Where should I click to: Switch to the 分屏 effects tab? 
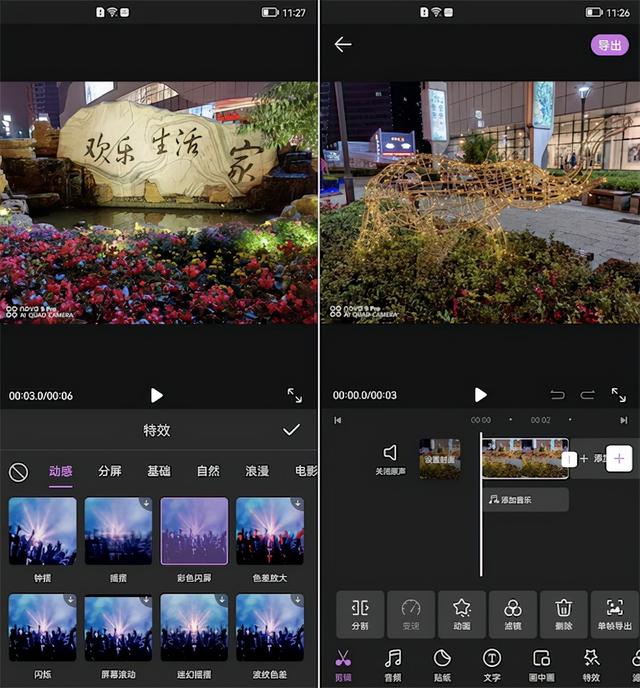point(110,471)
